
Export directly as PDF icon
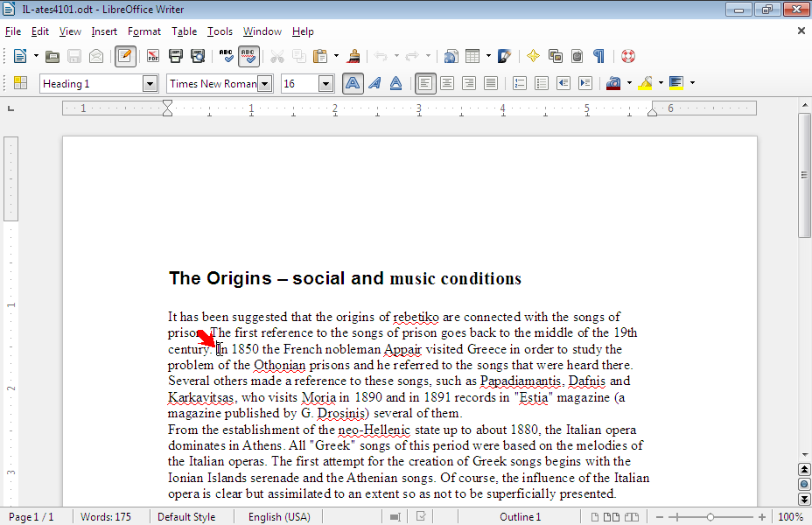pyautogui.click(x=153, y=56)
